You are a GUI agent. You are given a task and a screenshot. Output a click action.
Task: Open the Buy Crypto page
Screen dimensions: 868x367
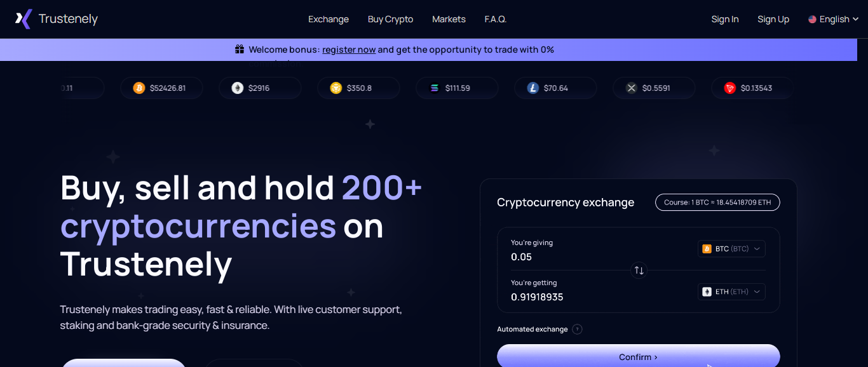point(390,19)
